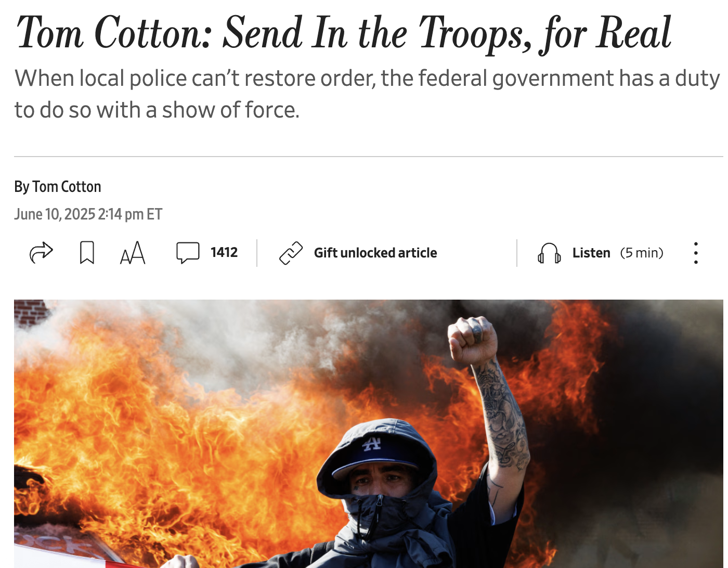The width and height of the screenshot is (728, 568).
Task: Open comments via speech bubble icon
Action: point(188,253)
